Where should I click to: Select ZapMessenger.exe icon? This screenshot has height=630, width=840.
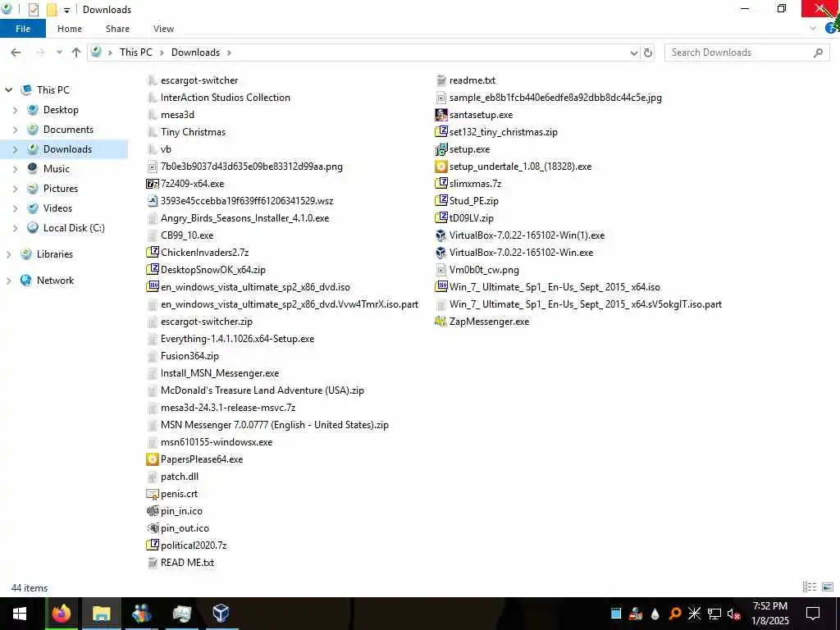[441, 322]
